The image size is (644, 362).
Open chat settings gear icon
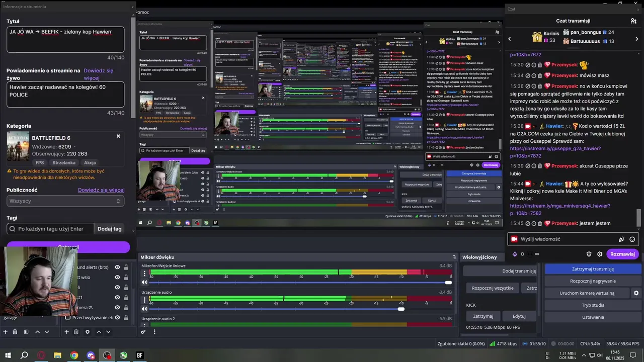click(x=600, y=254)
